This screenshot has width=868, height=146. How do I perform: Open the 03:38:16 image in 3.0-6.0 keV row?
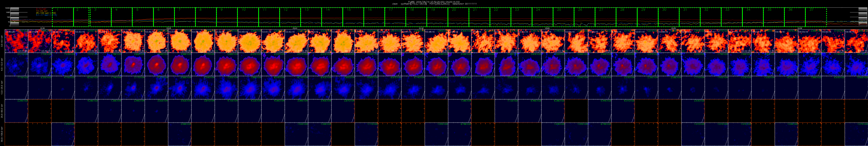(203, 41)
